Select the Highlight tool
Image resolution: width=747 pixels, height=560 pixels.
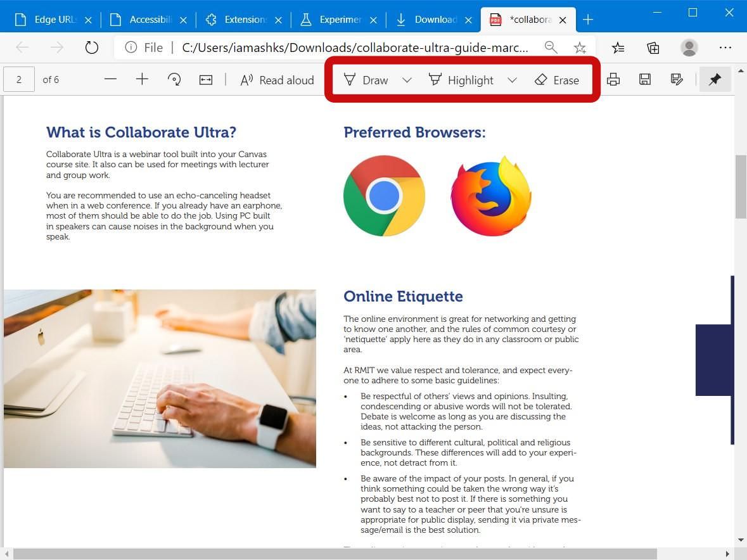coord(461,80)
